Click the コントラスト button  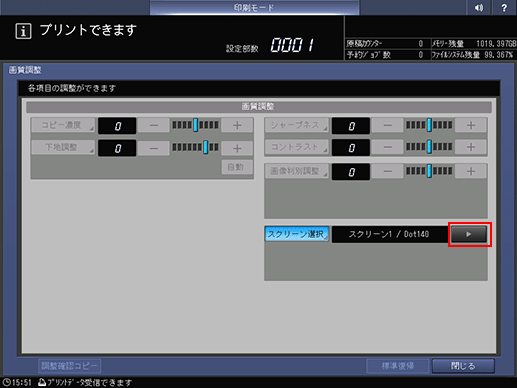pos(297,147)
